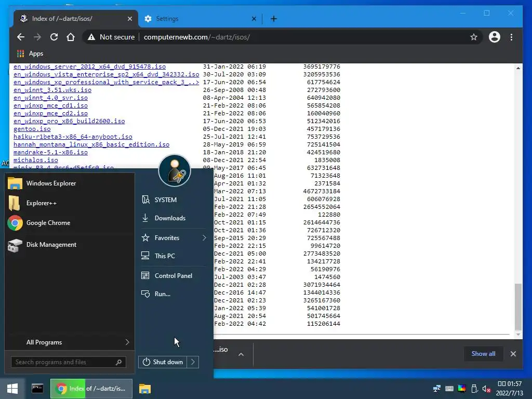
Task: Bookmark this page with the star icon
Action: 474,37
